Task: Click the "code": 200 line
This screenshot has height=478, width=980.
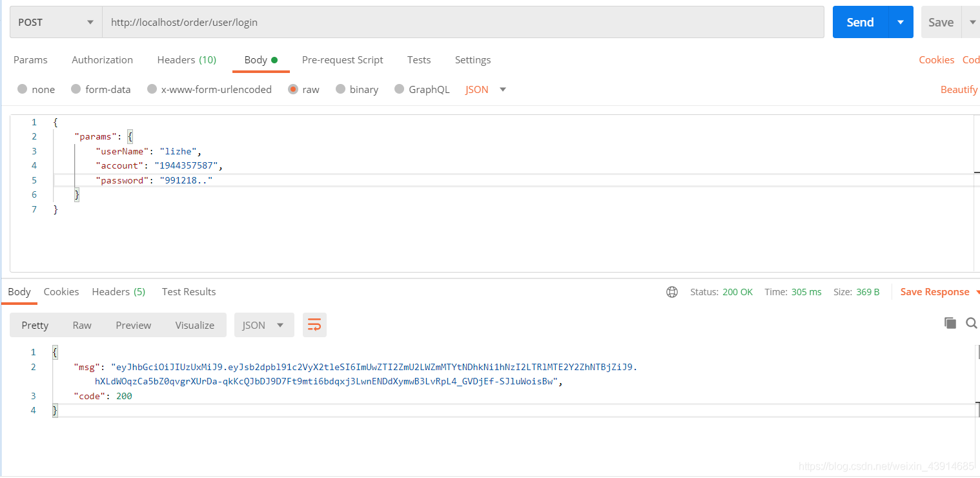Action: pyautogui.click(x=103, y=396)
